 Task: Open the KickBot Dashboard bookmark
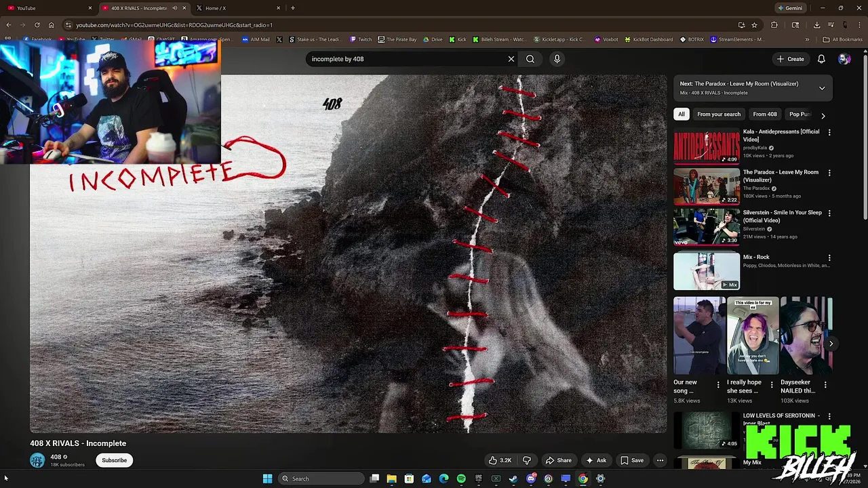[x=648, y=39]
